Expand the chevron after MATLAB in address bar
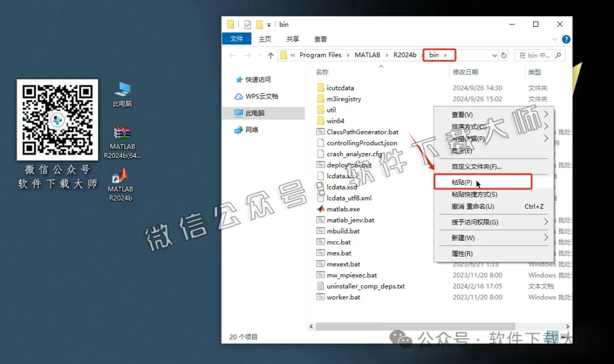Screen dimensions: 614x364 point(387,55)
